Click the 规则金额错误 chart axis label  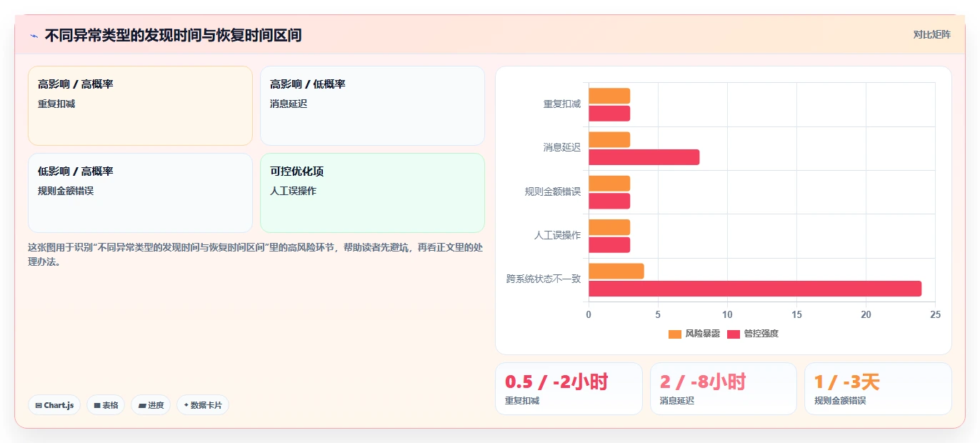tap(553, 192)
